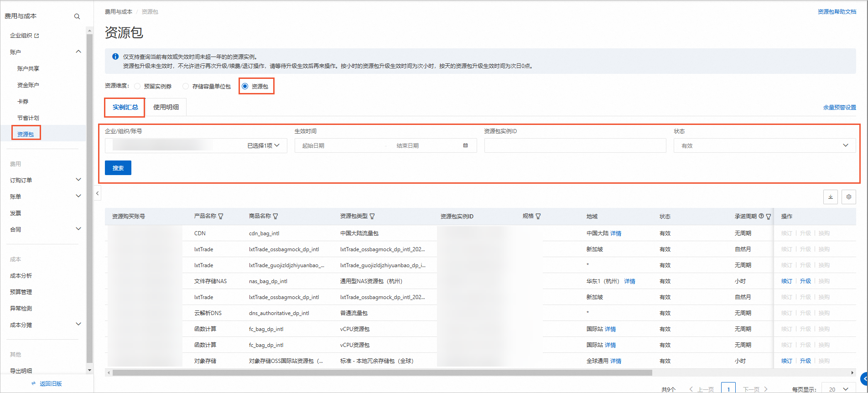
Task: Open the 每页显示 page size dropdown
Action: click(x=838, y=389)
